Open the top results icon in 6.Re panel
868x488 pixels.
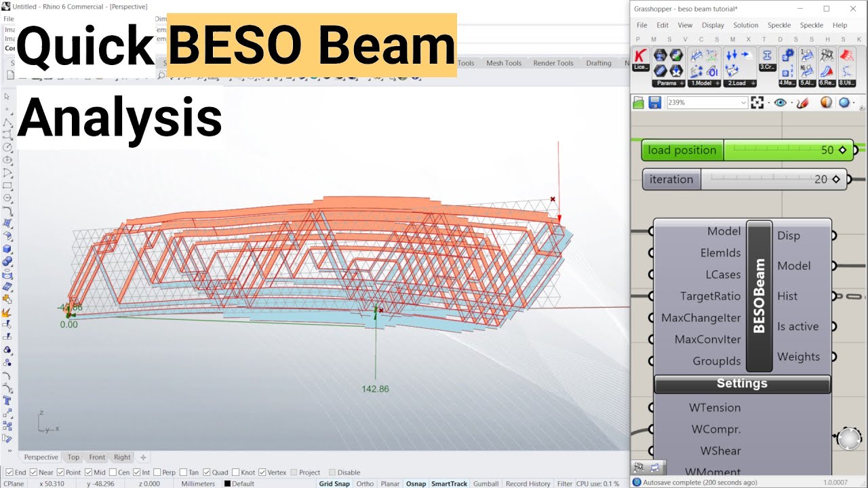pyautogui.click(x=827, y=55)
